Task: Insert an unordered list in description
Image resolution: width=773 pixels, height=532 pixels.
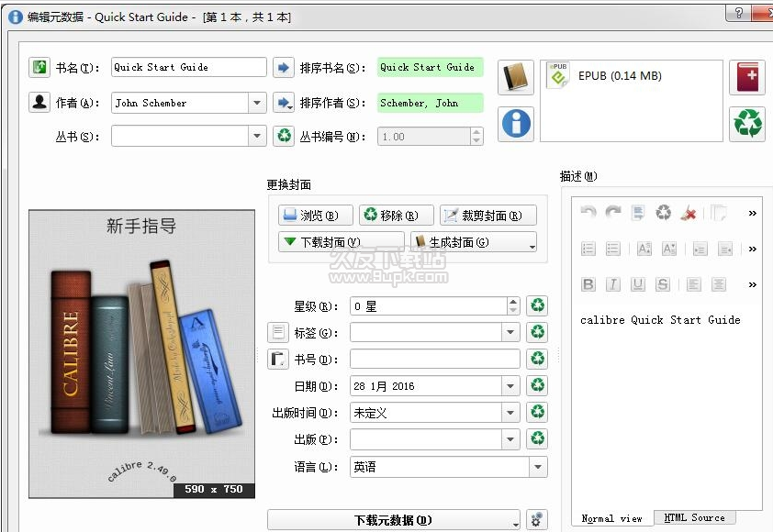Action: point(612,249)
